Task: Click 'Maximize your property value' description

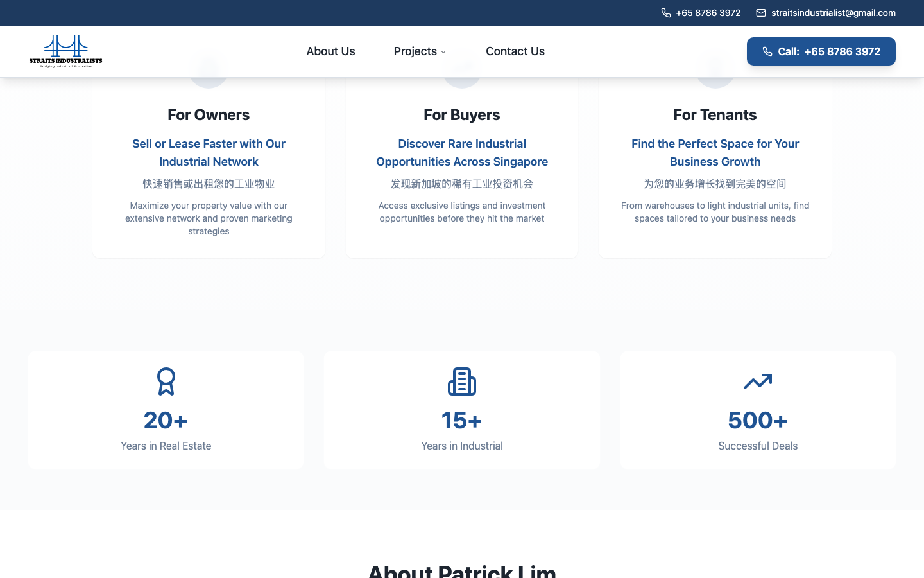Action: 209,218
